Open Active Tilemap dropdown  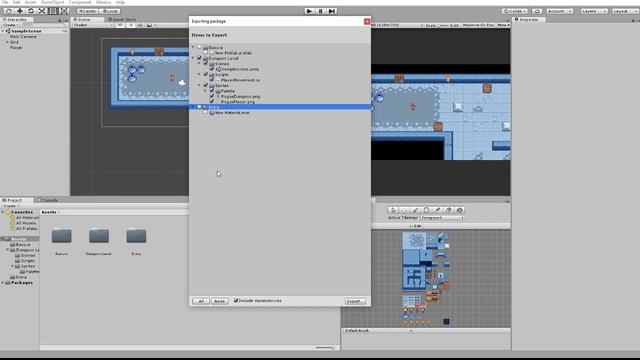[442, 218]
